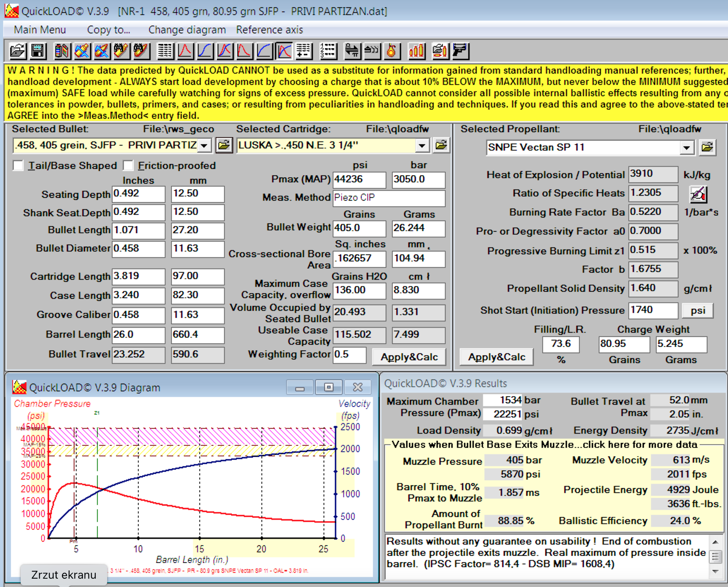Viewport: 728px width, 587px height.
Task: Enable the Tail/Base Shaped checkbox
Action: (x=18, y=165)
